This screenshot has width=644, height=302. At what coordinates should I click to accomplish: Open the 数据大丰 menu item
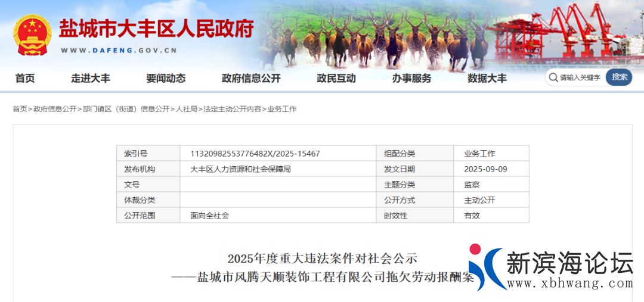coord(487,78)
